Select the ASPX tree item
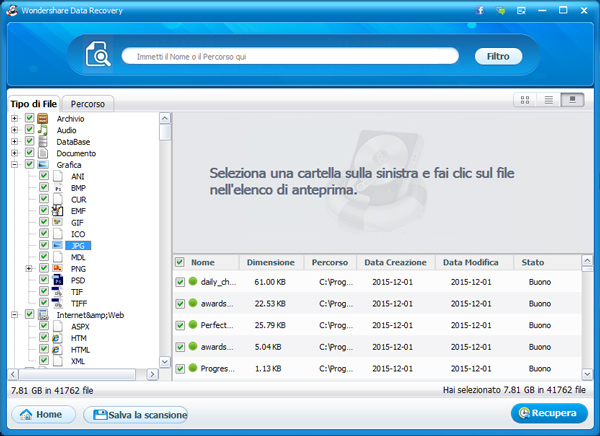Viewport: 600px width, 436px height. click(80, 327)
